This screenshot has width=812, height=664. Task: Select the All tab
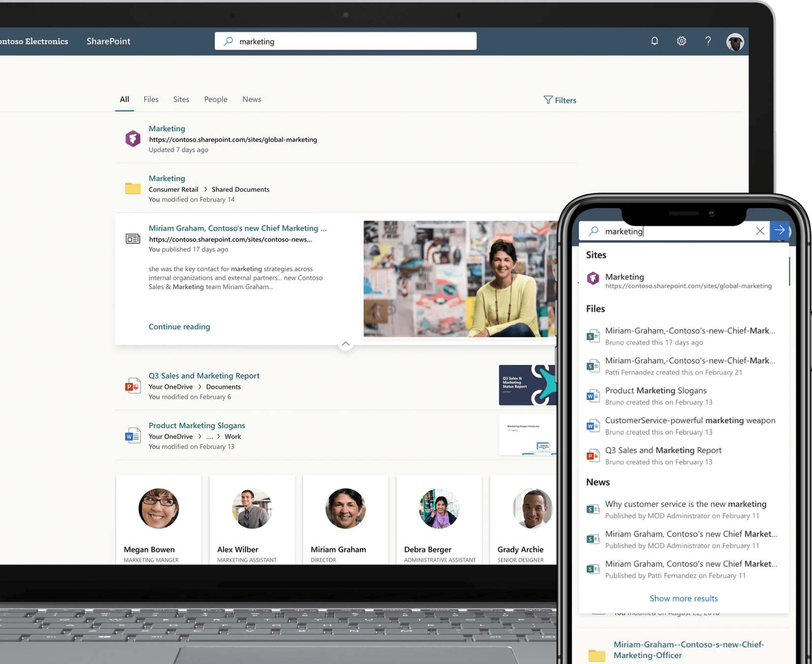(x=125, y=99)
